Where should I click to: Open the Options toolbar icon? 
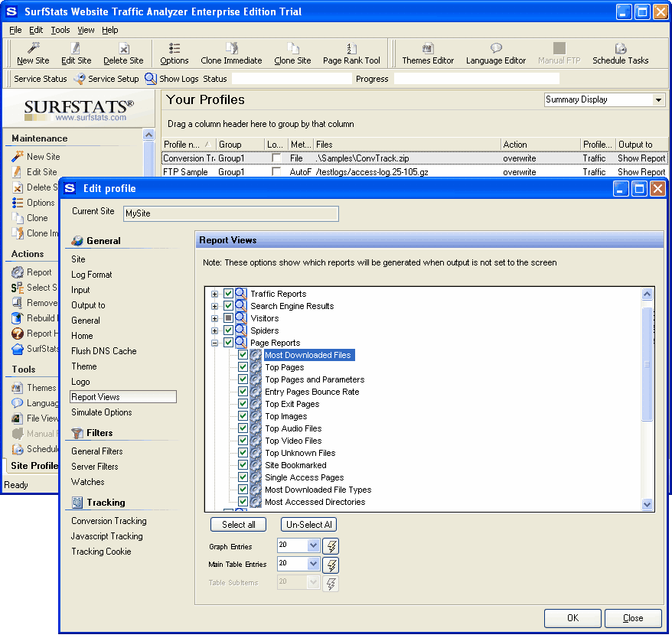[174, 47]
